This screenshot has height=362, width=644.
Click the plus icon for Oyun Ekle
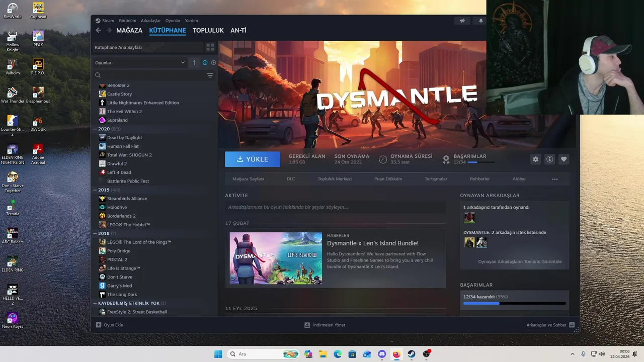pyautogui.click(x=99, y=325)
